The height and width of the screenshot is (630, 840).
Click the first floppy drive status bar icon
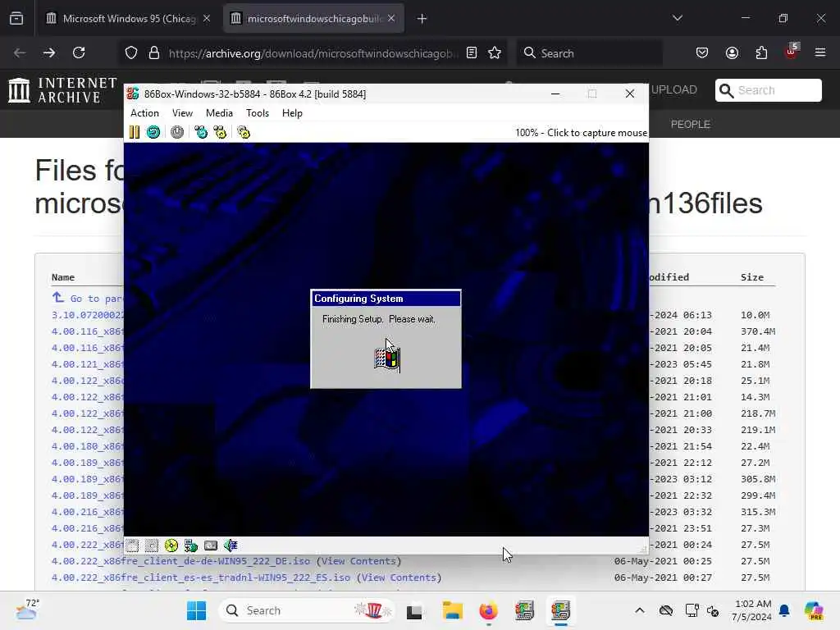point(132,546)
